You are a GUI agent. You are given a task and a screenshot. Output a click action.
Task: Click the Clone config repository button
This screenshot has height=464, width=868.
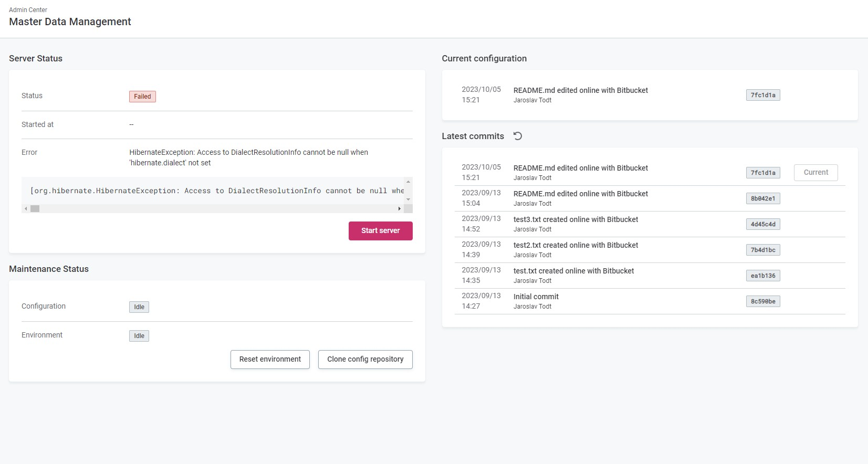click(365, 359)
